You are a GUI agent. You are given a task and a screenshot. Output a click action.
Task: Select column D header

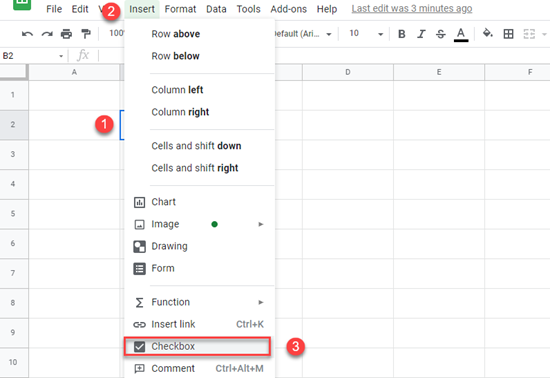[348, 72]
